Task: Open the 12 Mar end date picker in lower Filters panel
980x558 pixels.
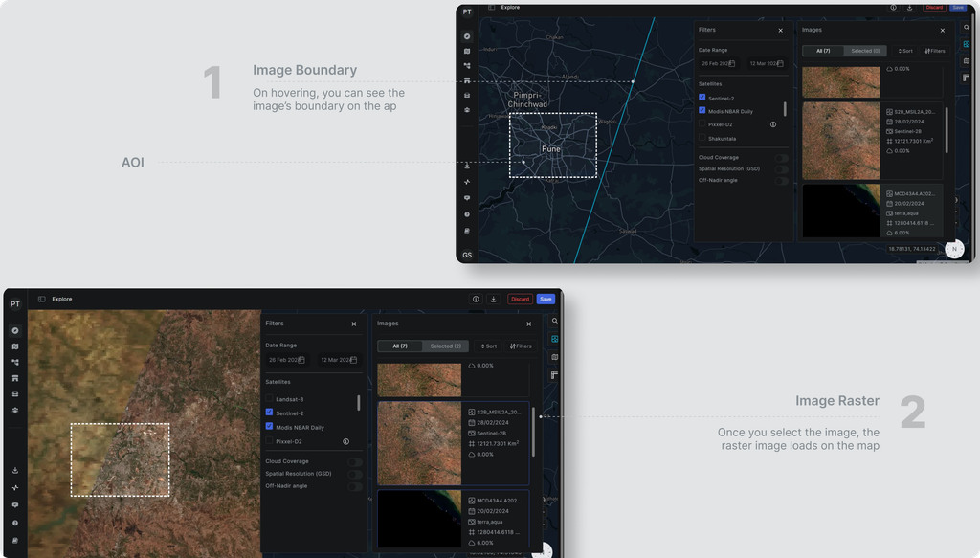Action: (x=340, y=360)
